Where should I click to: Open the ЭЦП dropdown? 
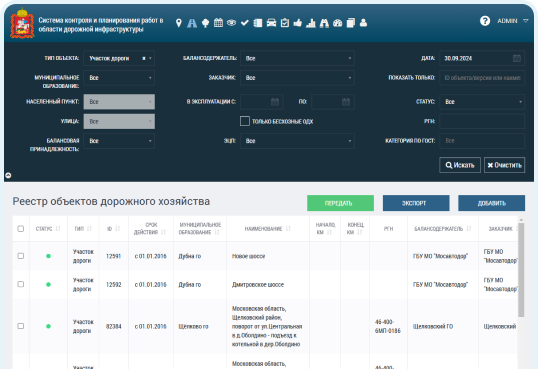[x=297, y=141]
